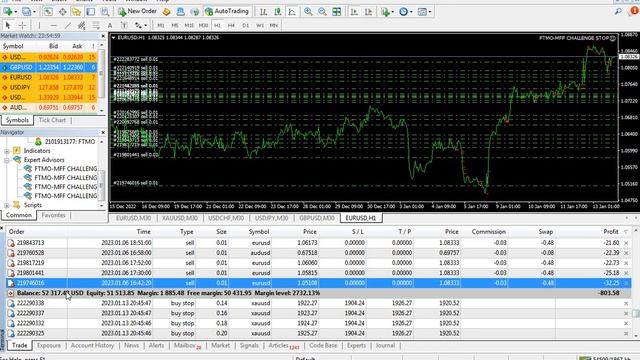This screenshot has height=360, width=640.
Task: Switch to GBPUSD,M30 chart tab
Action: (317, 218)
